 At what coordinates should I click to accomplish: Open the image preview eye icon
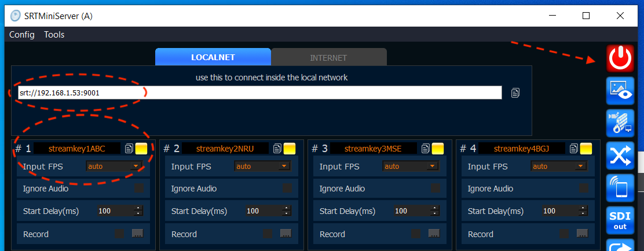[x=620, y=91]
